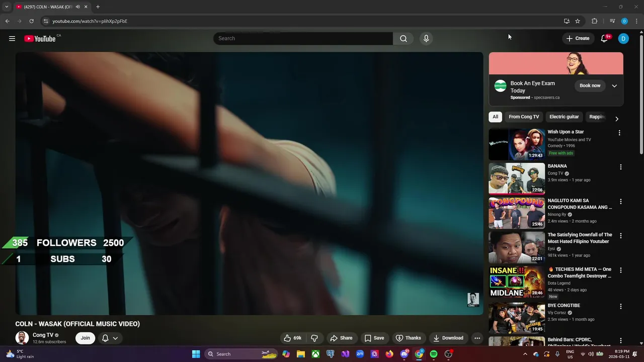Open Discord from the taskbar

point(404,354)
